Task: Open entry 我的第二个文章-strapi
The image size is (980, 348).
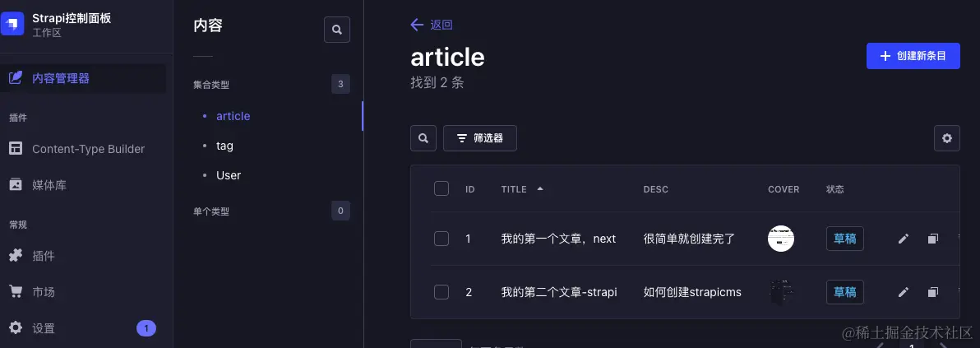Action: (559, 292)
